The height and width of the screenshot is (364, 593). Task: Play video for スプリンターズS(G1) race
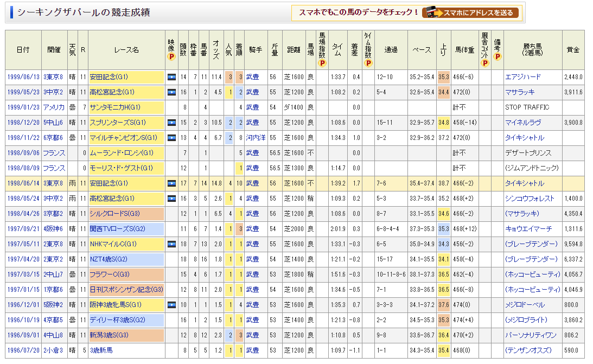tap(171, 123)
